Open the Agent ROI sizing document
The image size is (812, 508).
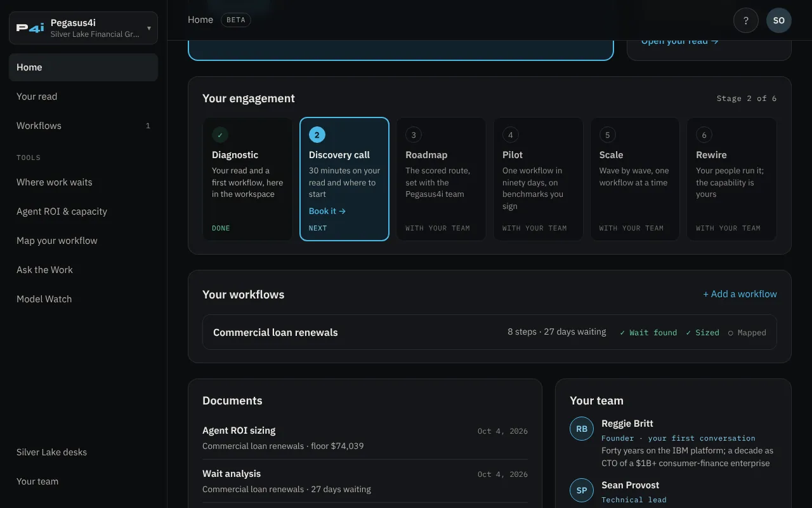point(365,438)
